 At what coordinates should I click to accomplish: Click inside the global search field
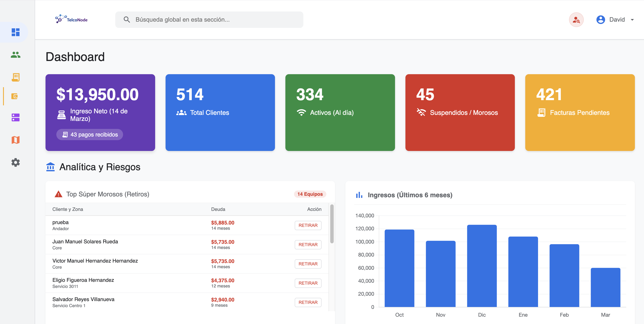(209, 19)
